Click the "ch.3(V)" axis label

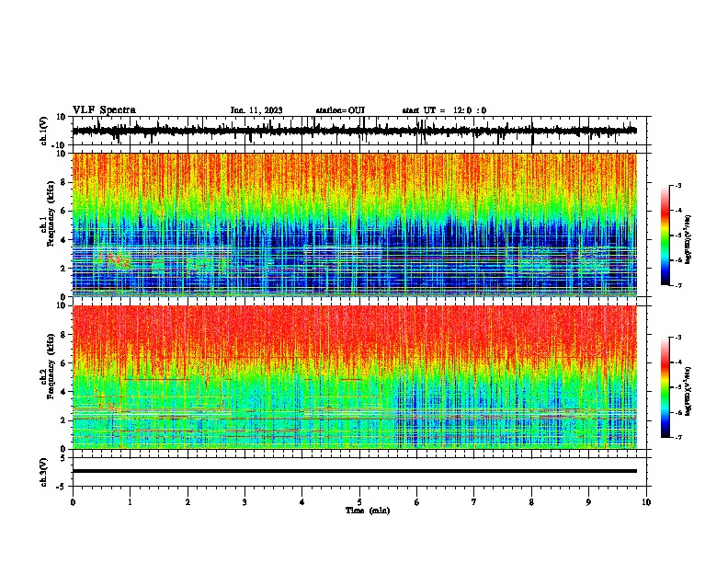pos(44,472)
